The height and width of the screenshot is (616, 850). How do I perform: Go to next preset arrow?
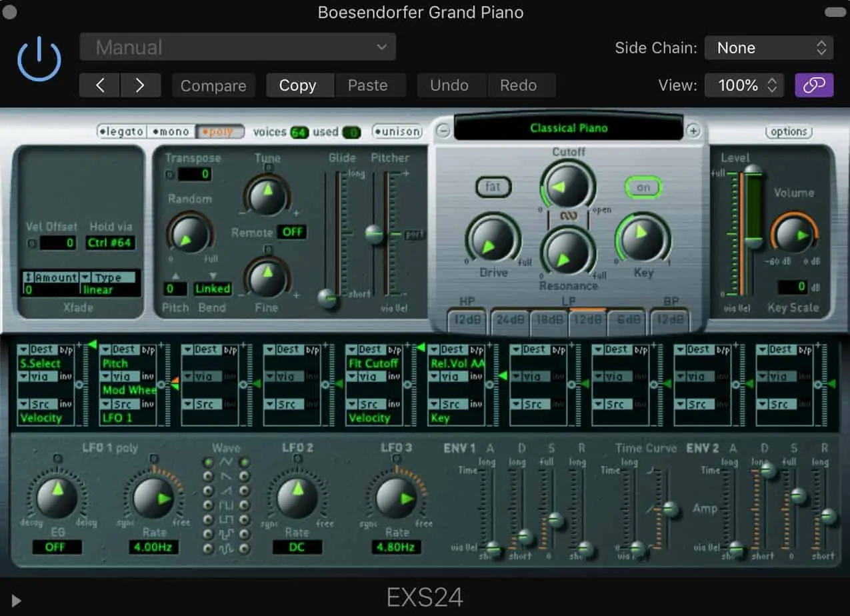[x=141, y=85]
